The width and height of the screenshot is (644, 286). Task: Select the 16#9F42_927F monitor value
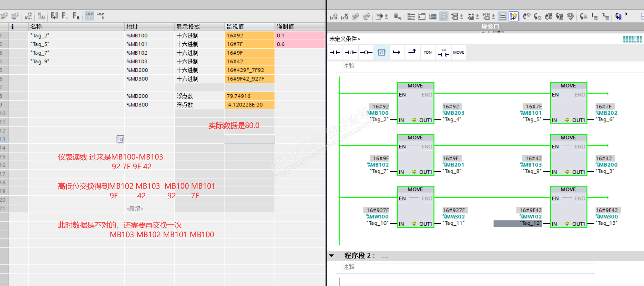[x=249, y=79]
